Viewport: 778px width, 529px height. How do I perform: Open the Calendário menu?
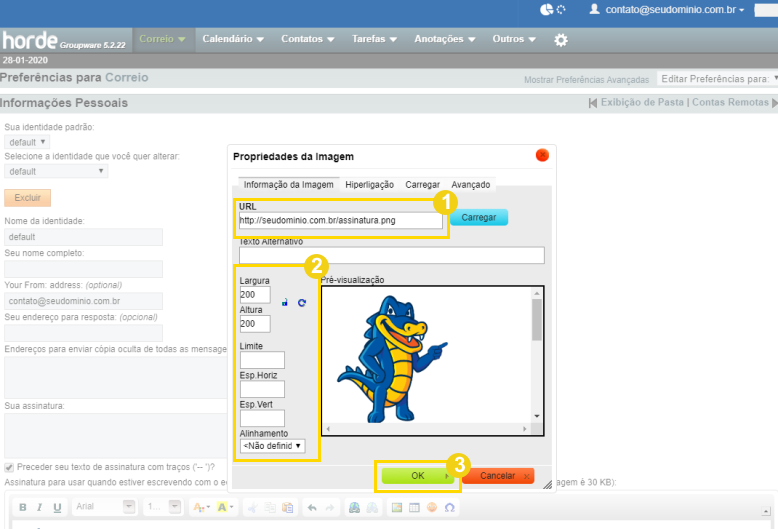tap(233, 39)
